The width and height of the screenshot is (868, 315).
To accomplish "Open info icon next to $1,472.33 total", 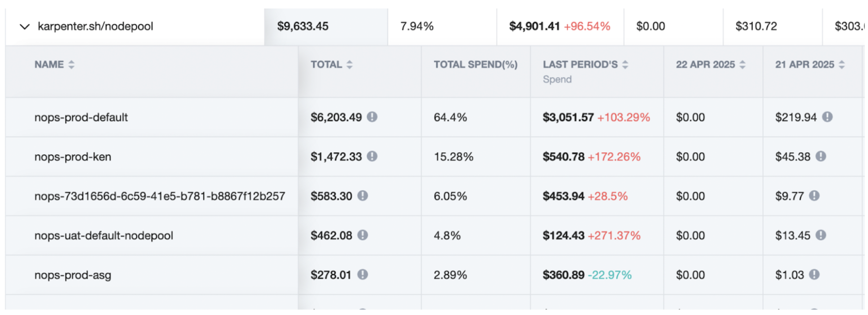I will tap(372, 156).
